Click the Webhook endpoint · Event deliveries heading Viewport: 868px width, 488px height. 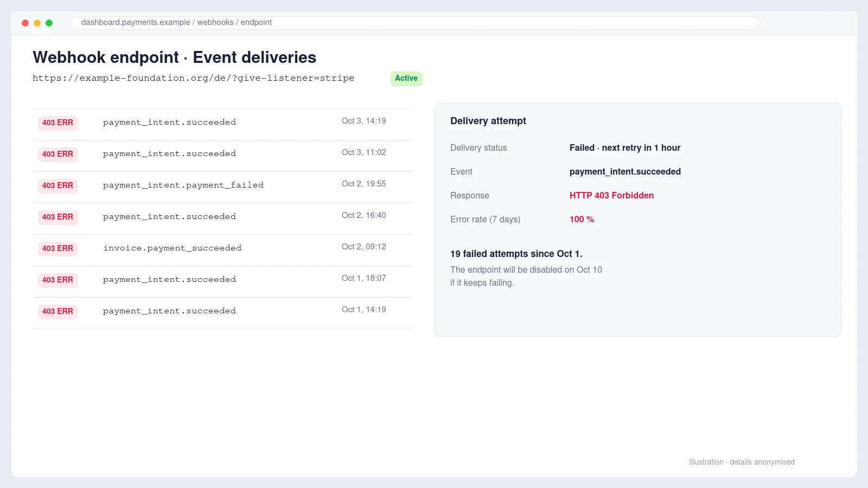point(174,57)
